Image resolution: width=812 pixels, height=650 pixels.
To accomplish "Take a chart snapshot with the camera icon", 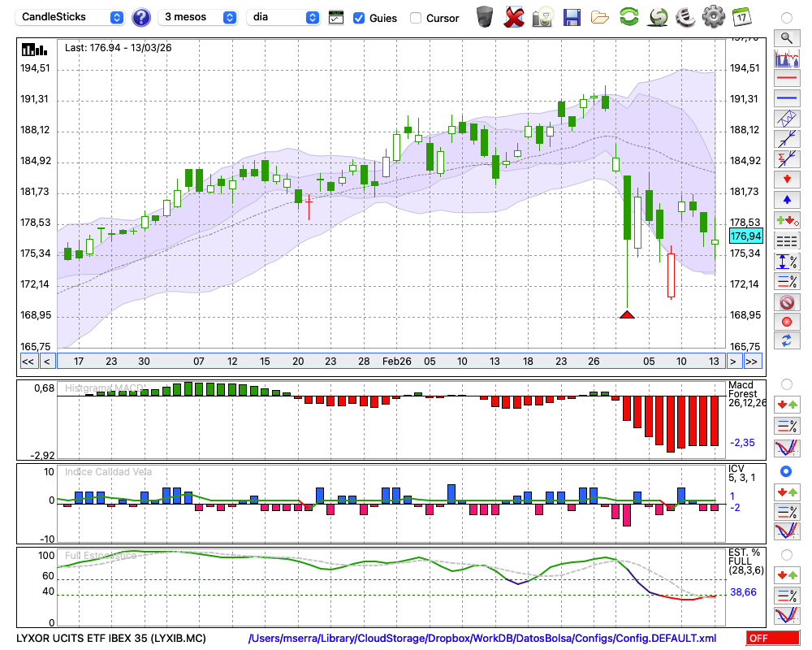I will [x=542, y=17].
